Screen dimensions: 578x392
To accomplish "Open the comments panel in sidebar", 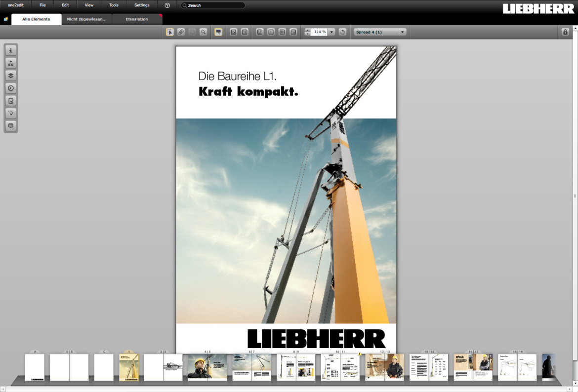I will coord(11,125).
